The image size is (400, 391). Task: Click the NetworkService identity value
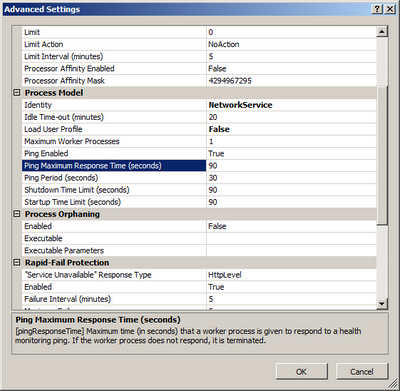click(291, 105)
